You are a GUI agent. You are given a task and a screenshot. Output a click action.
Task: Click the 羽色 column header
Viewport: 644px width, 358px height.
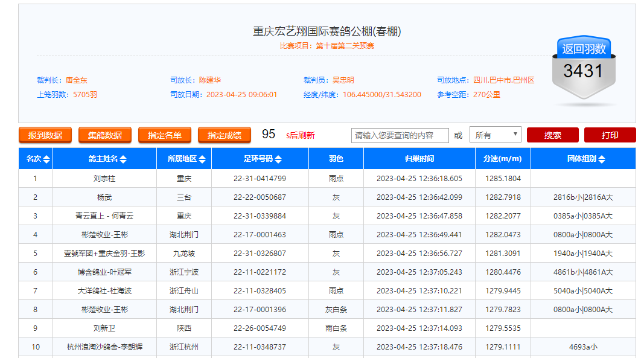point(336,159)
